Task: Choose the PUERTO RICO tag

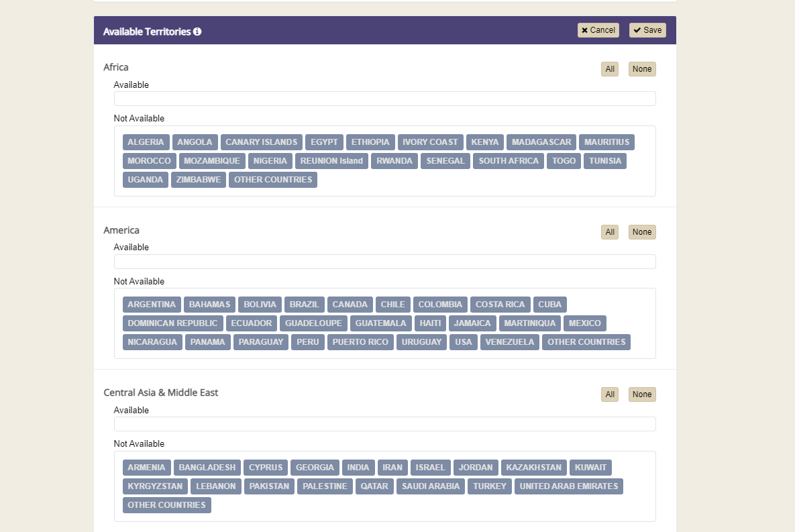Action: click(x=360, y=342)
